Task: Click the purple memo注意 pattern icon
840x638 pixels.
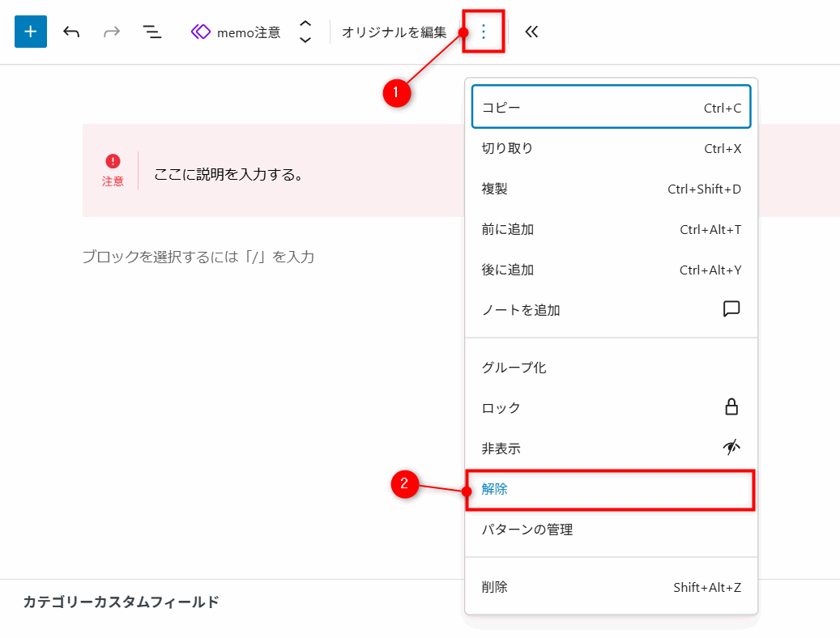Action: (x=200, y=32)
